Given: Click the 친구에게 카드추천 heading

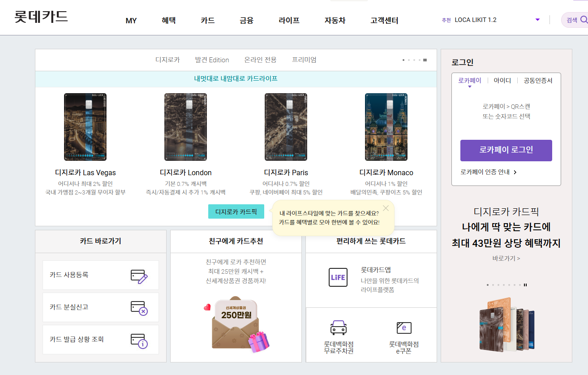Looking at the screenshot, I should (236, 241).
